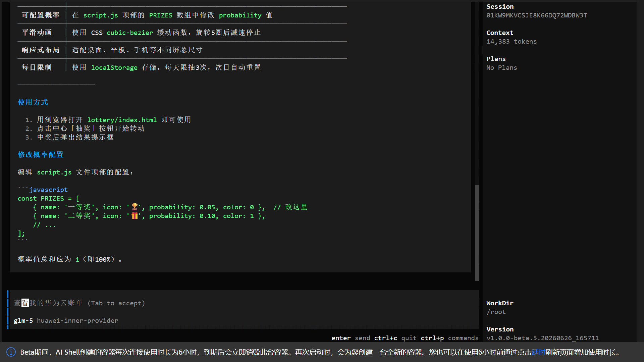Click the 使用方式 section heading

coord(33,102)
